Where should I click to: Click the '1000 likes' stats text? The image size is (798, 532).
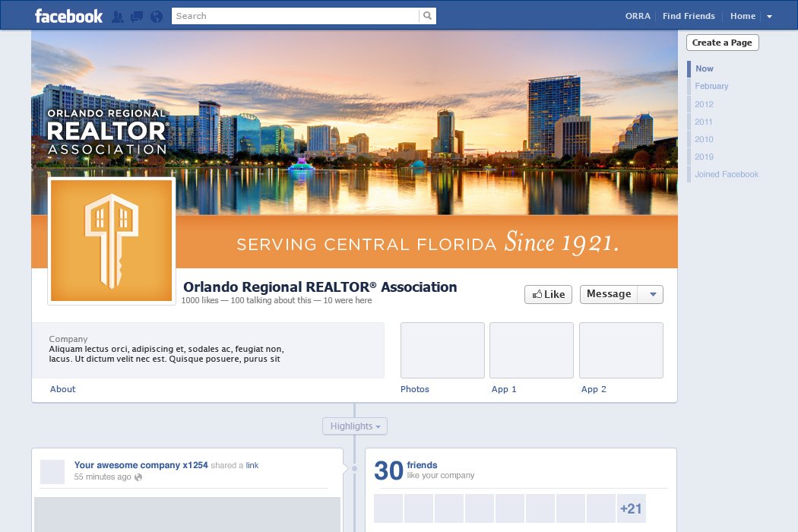199,300
